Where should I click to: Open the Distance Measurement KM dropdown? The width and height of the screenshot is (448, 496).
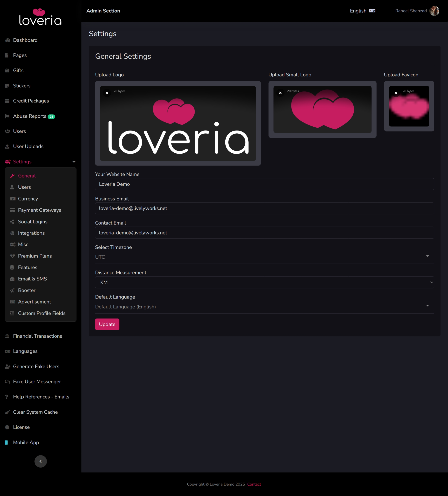[x=264, y=282]
